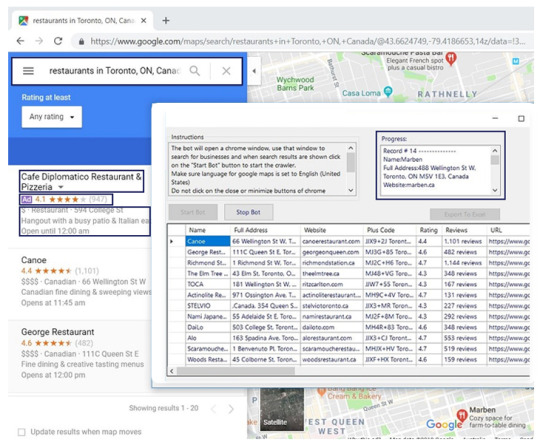Image resolution: width=540 pixels, height=445 pixels.
Task: Click the Full Address column header
Action: (x=265, y=230)
